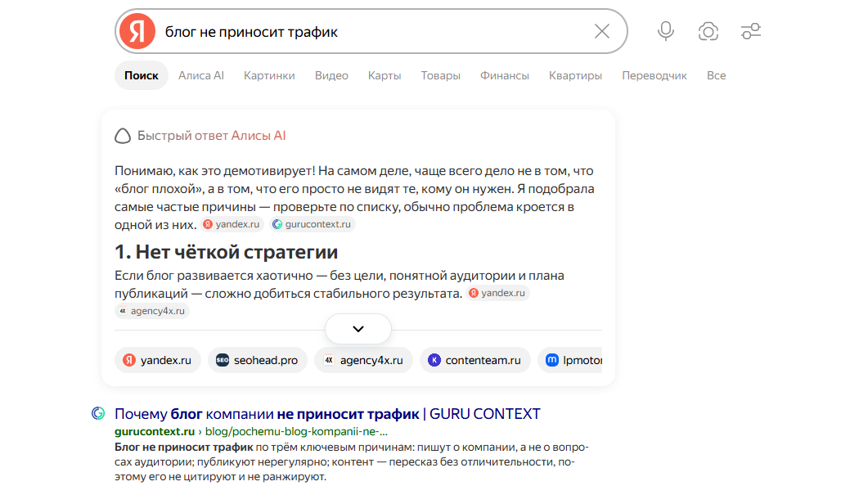Open lpmotor source chip
This screenshot has width=841, height=504.
(570, 360)
